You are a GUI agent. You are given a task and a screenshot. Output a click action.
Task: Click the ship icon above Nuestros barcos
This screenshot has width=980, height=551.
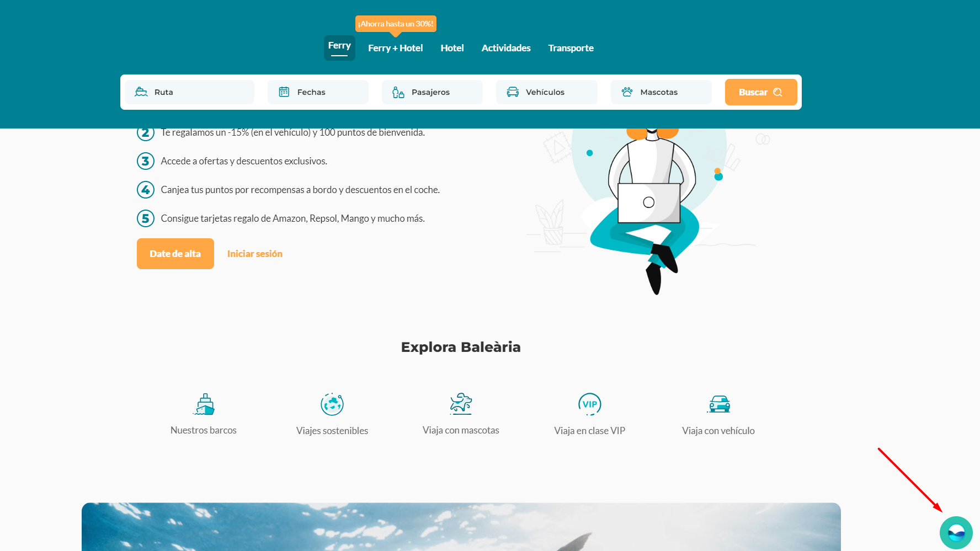[x=204, y=404]
